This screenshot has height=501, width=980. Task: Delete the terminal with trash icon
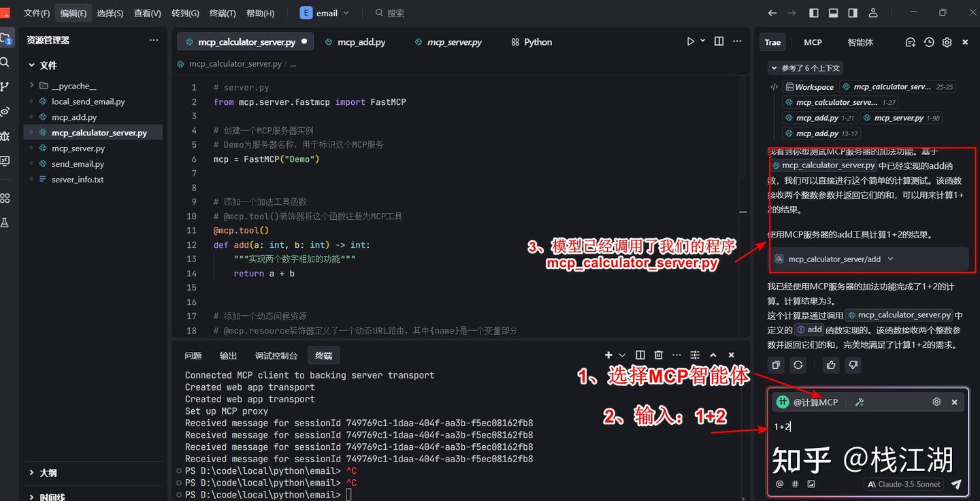[658, 355]
